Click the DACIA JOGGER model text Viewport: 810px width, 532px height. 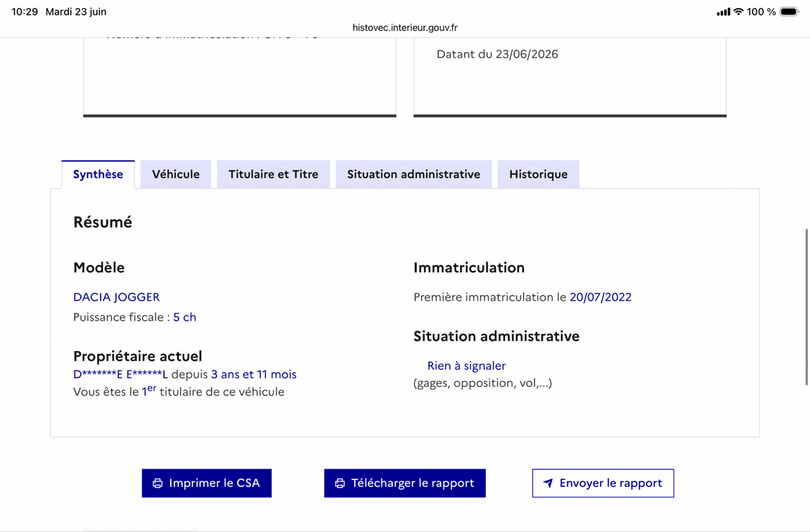[117, 297]
